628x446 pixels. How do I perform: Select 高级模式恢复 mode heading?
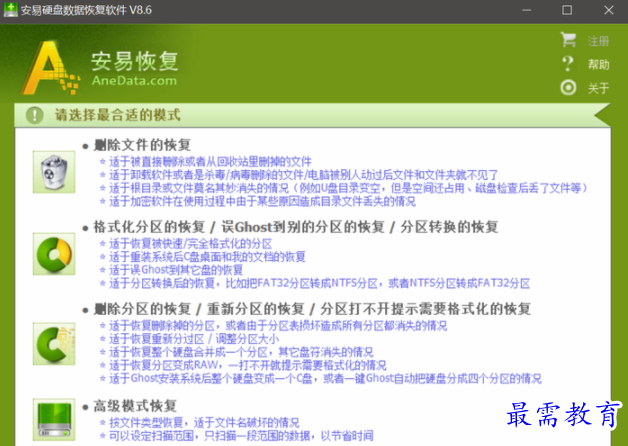click(x=135, y=406)
